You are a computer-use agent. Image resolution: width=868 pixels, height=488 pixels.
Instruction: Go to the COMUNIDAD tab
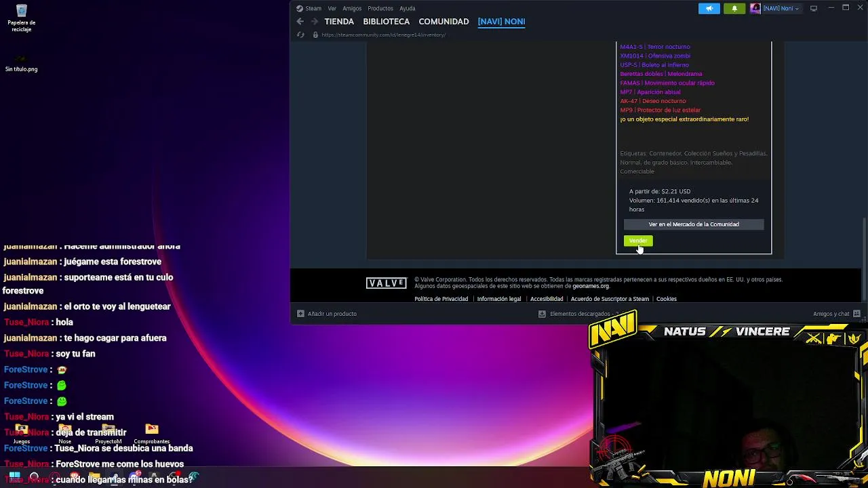point(444,21)
